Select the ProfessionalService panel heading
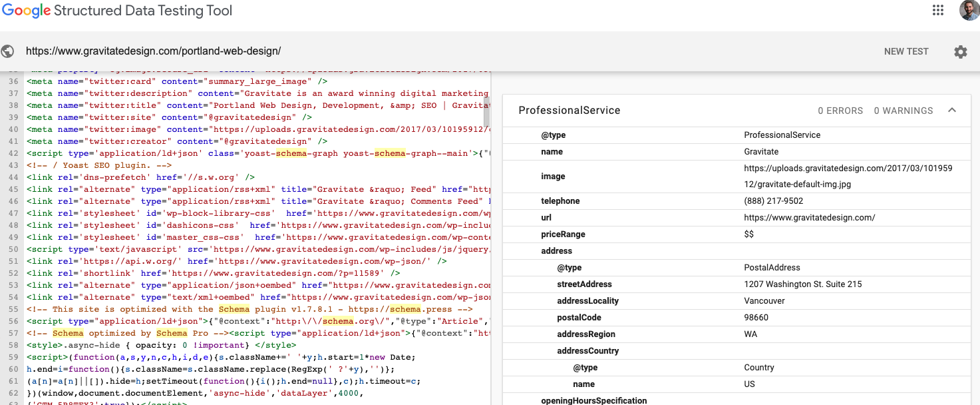This screenshot has height=405, width=980. pos(569,111)
